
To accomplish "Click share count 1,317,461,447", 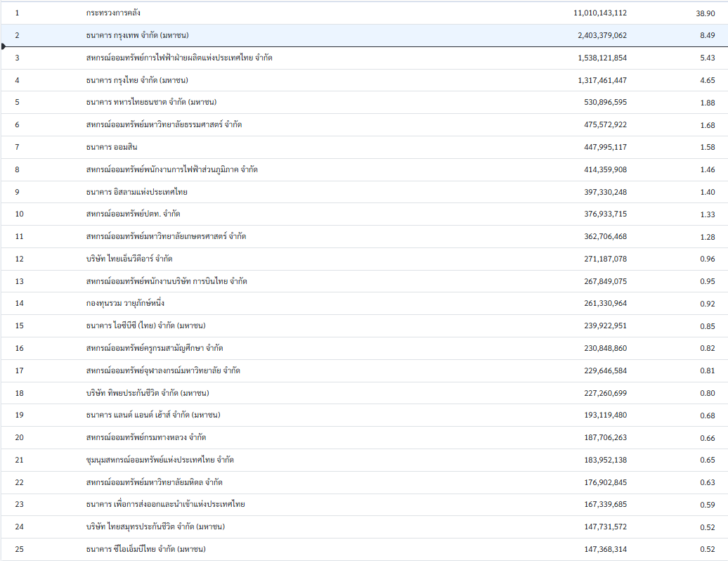I will tap(602, 80).
